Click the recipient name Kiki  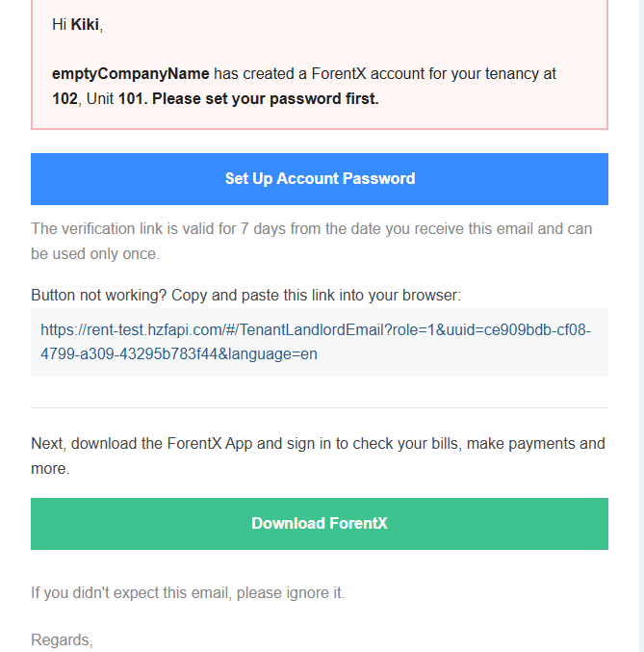[x=85, y=25]
